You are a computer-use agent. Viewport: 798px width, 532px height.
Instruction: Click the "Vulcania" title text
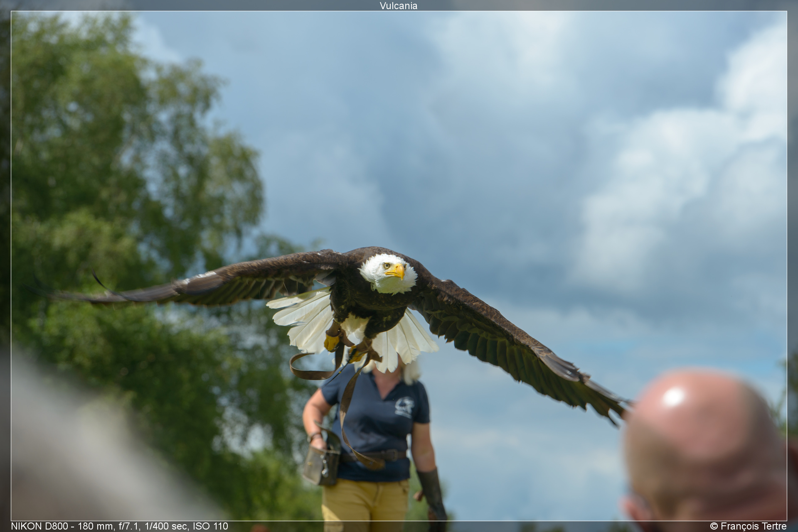pos(398,5)
